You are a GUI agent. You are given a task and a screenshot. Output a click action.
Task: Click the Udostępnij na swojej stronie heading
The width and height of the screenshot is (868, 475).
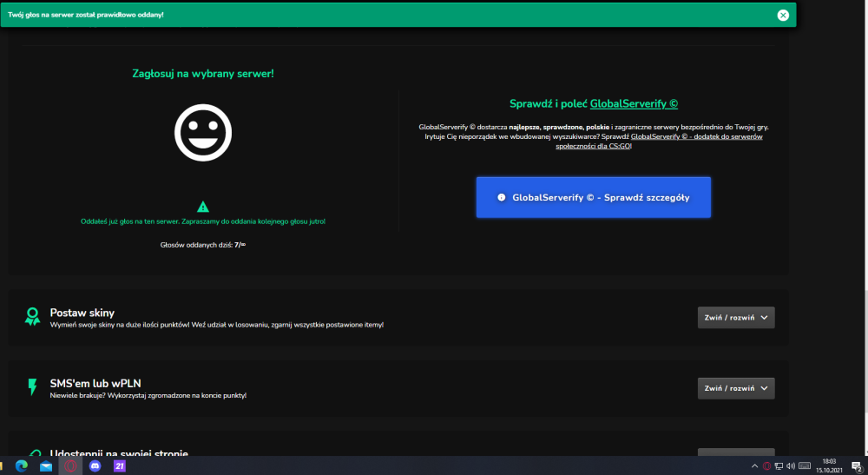[x=119, y=452]
